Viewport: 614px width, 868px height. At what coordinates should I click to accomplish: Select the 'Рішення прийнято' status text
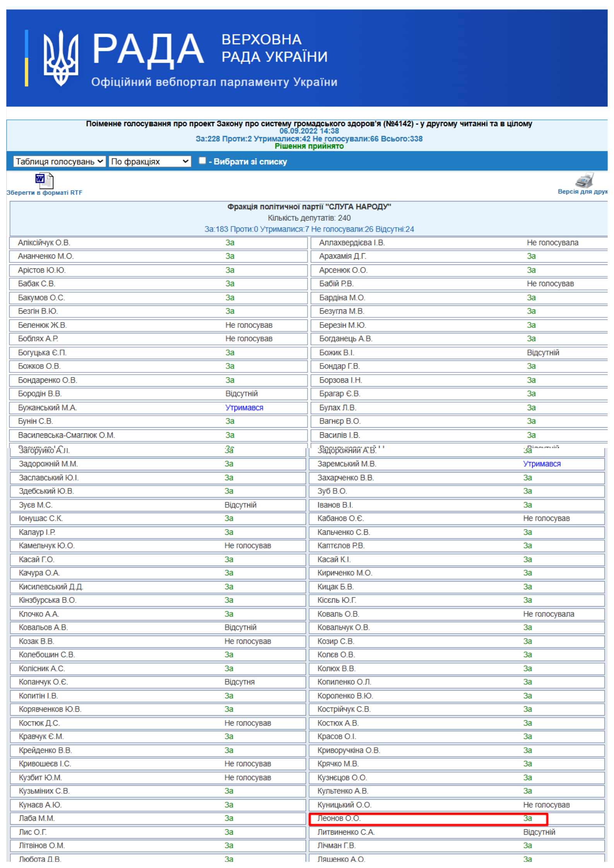click(x=309, y=146)
